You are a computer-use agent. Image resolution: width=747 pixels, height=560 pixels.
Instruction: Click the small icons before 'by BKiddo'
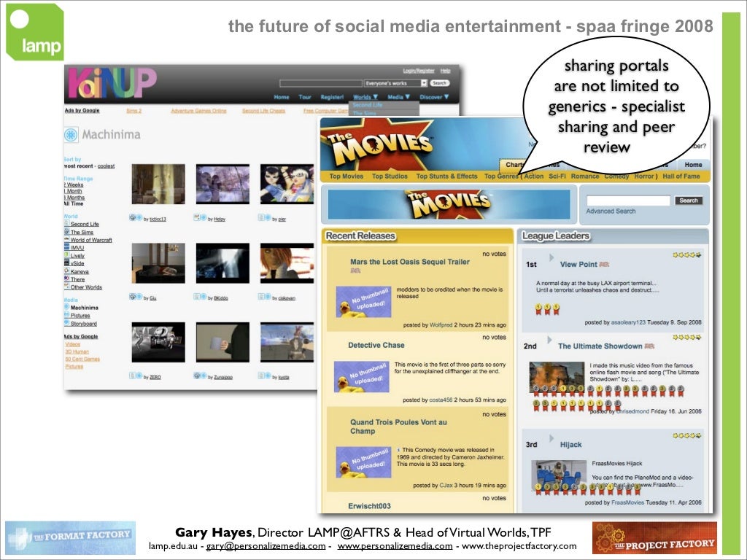[200, 297]
